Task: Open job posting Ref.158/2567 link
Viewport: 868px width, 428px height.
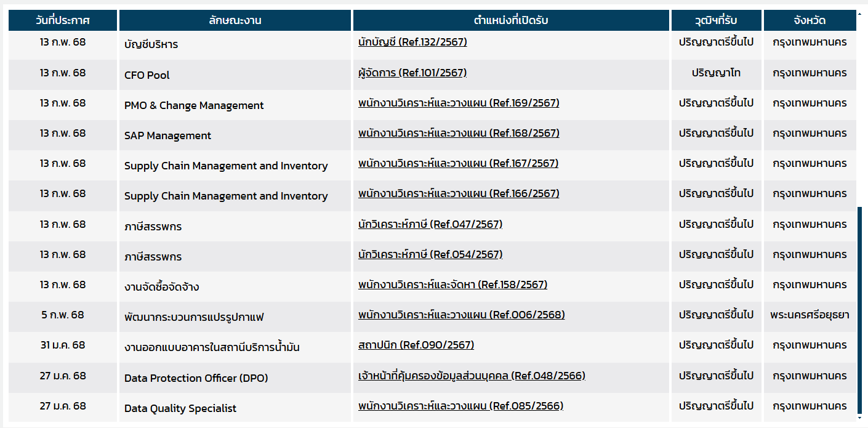Action: 452,285
